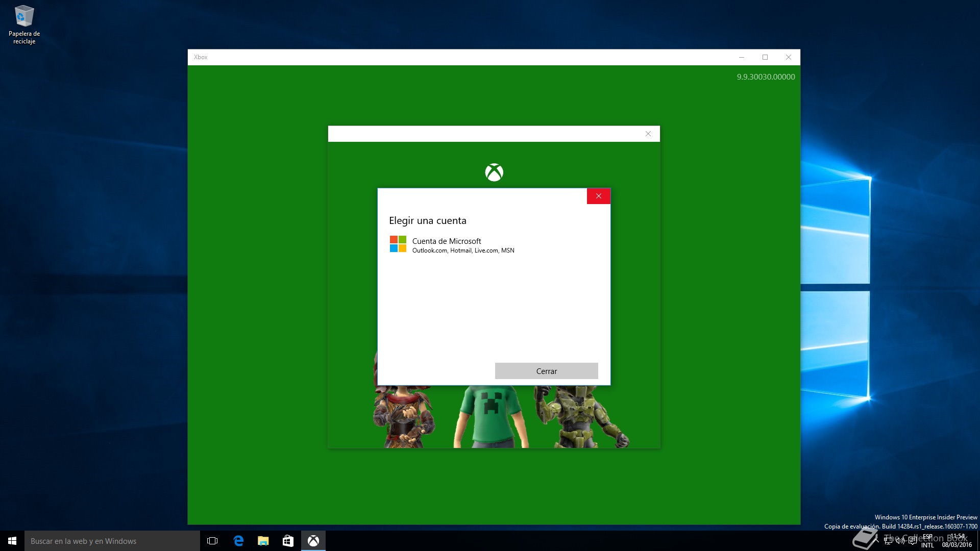This screenshot has width=980, height=551.
Task: Click the Xbox app taskbar icon
Action: (x=313, y=541)
